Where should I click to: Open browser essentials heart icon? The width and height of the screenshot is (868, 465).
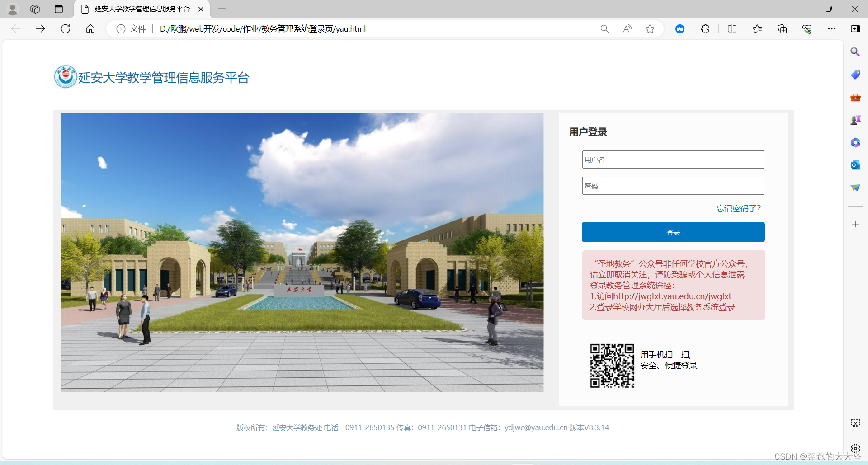807,29
